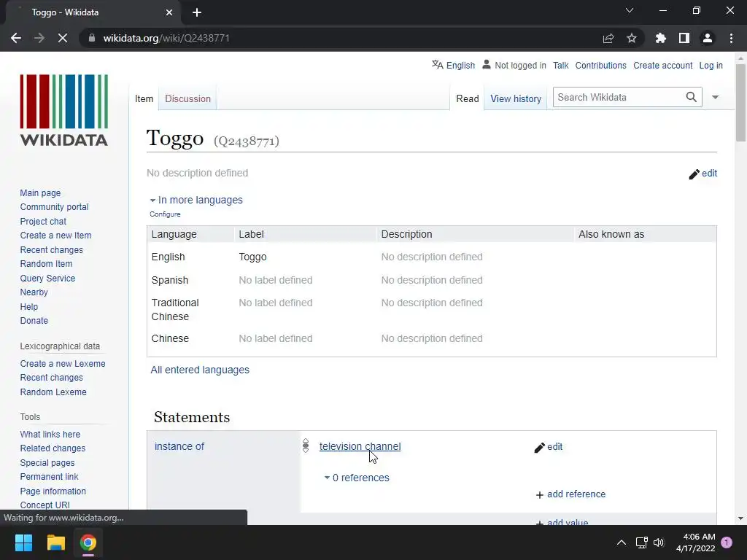Click the Chrome taskbar icon
The width and height of the screenshot is (747, 560).
coord(88,542)
